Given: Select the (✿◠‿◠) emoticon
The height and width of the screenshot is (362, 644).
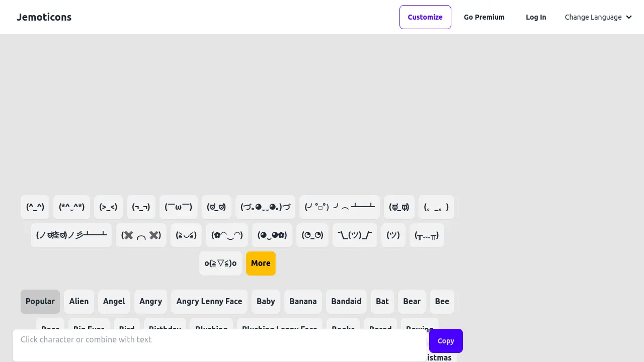Looking at the screenshot, I should pyautogui.click(x=227, y=235).
